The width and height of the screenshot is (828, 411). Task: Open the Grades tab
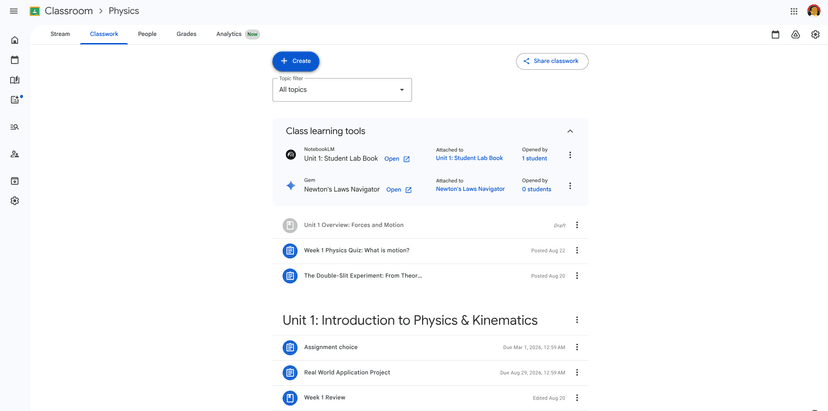click(x=186, y=34)
